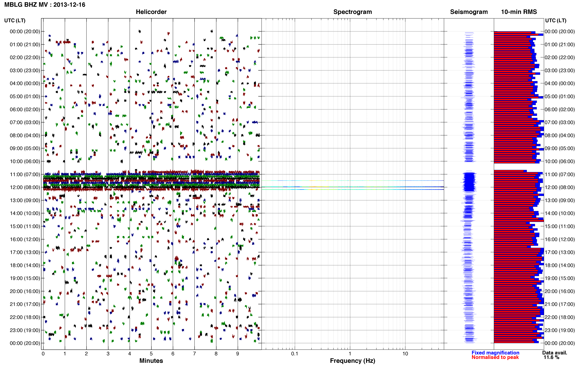The image size is (588, 368).
Task: Click the 11.6 % data availability value
Action: pyautogui.click(x=552, y=357)
